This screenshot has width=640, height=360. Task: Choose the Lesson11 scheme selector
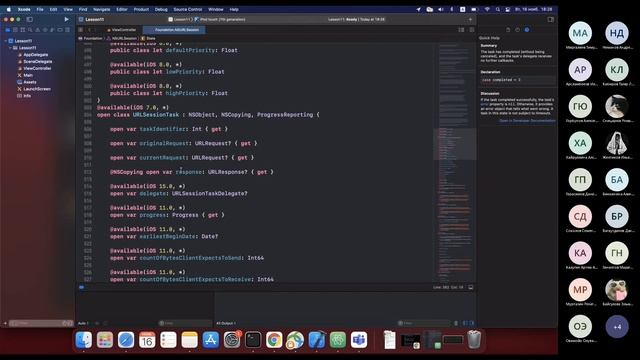pos(180,19)
